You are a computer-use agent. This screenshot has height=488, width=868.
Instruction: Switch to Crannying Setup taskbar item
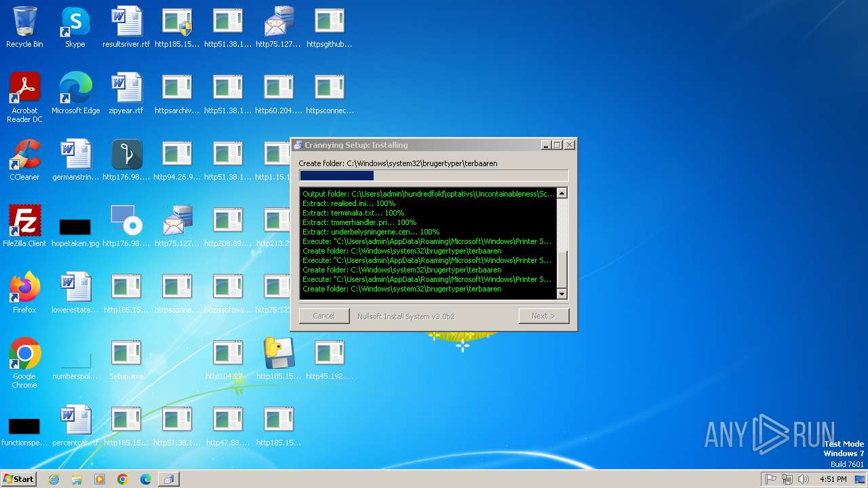click(x=168, y=479)
